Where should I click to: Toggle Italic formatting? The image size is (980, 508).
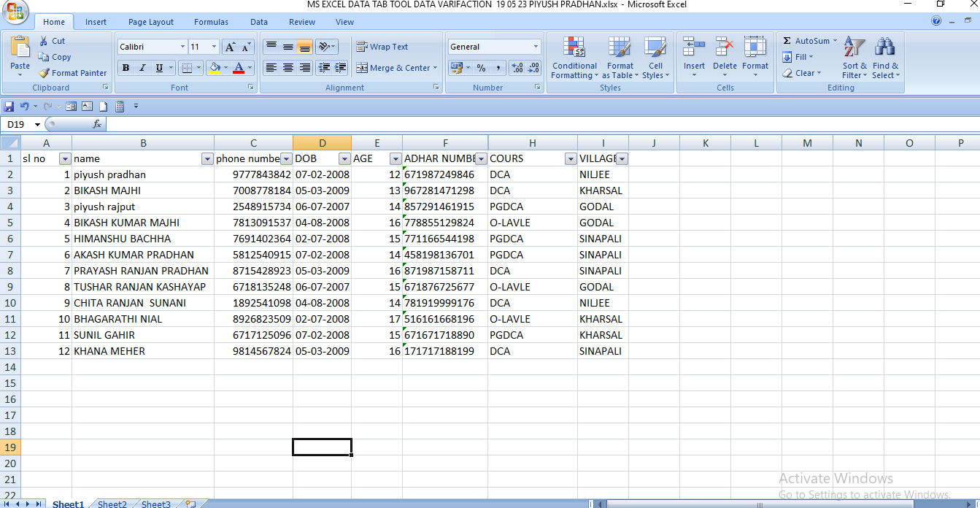coord(142,68)
